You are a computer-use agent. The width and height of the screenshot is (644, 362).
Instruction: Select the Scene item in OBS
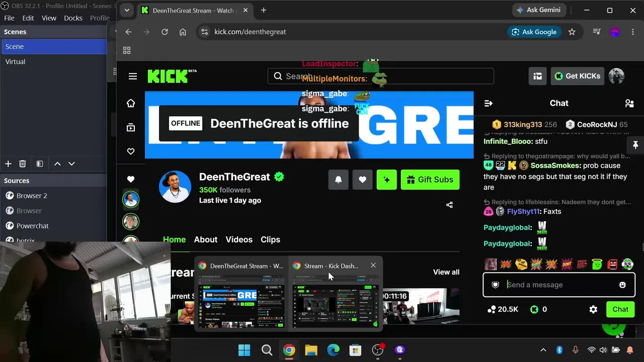pyautogui.click(x=53, y=46)
